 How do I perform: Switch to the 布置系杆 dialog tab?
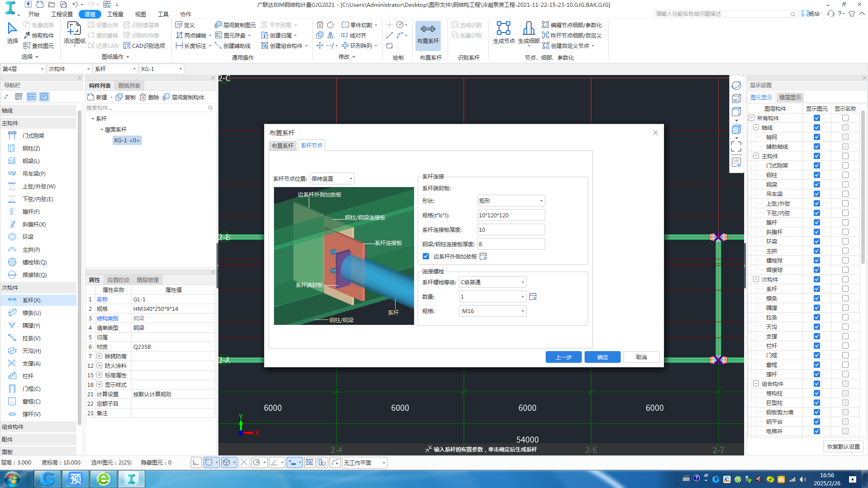click(283, 145)
